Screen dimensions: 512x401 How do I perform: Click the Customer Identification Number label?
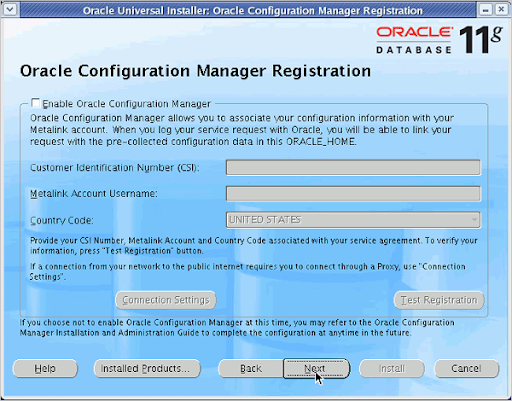[x=115, y=168]
